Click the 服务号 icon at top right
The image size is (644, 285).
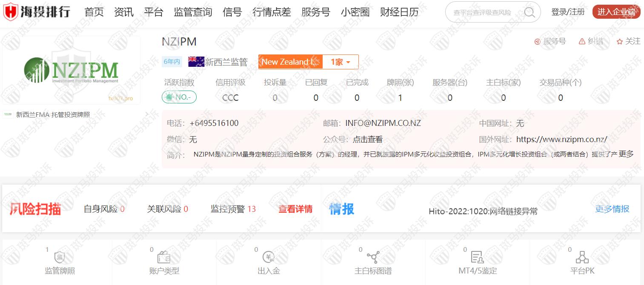click(x=538, y=41)
